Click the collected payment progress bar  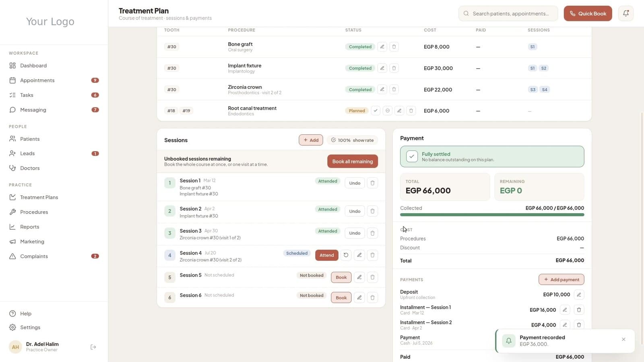492,215
